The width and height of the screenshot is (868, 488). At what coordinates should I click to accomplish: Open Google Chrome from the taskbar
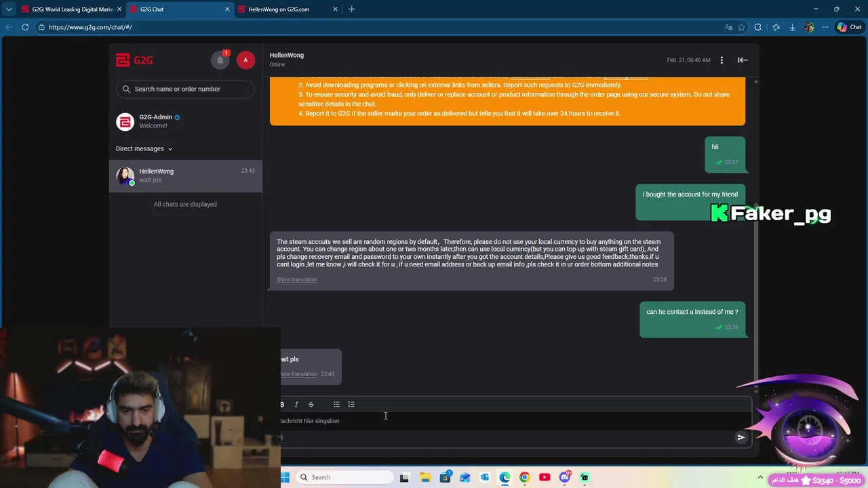[524, 477]
